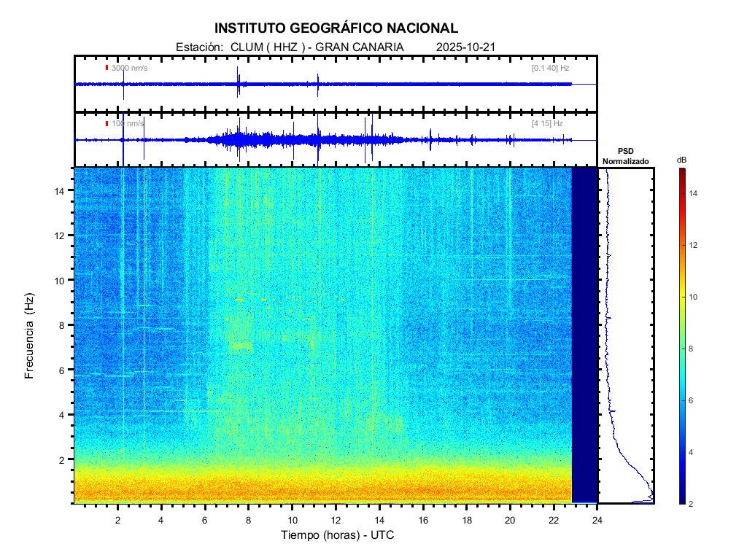
Task: Click the dark blue no-data gap in spectrogram
Action: tap(584, 335)
